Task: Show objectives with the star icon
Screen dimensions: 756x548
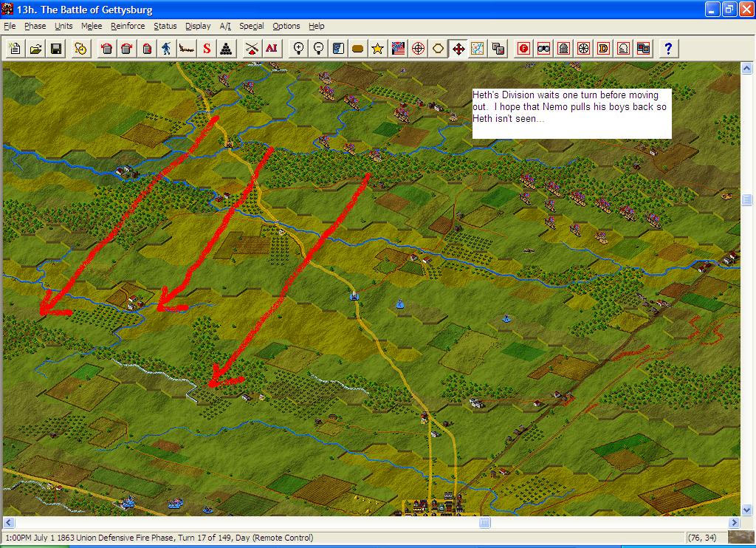Action: click(378, 48)
